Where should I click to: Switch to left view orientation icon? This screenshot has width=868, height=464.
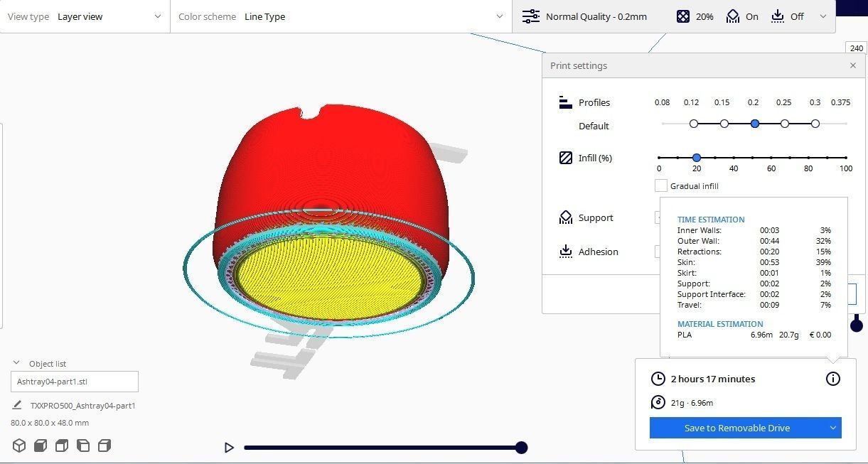point(83,446)
